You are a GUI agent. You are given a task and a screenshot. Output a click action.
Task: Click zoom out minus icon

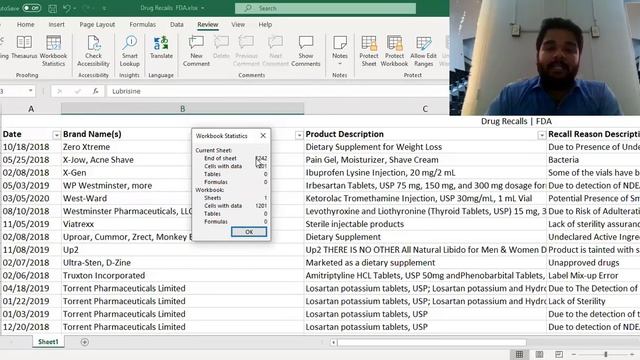click(573, 354)
